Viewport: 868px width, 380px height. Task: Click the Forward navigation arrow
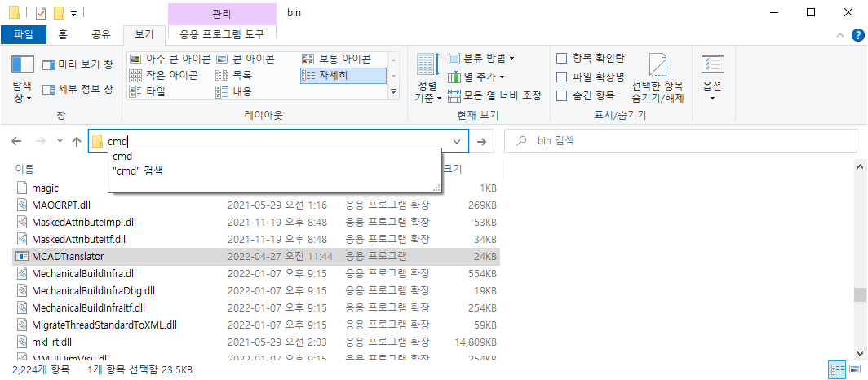click(41, 142)
